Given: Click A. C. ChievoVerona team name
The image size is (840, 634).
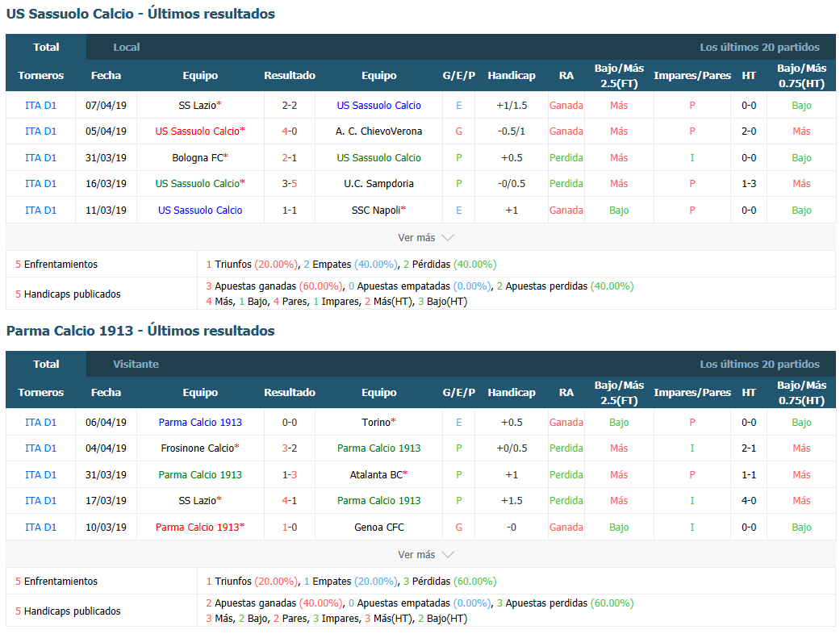Looking at the screenshot, I should [x=378, y=131].
